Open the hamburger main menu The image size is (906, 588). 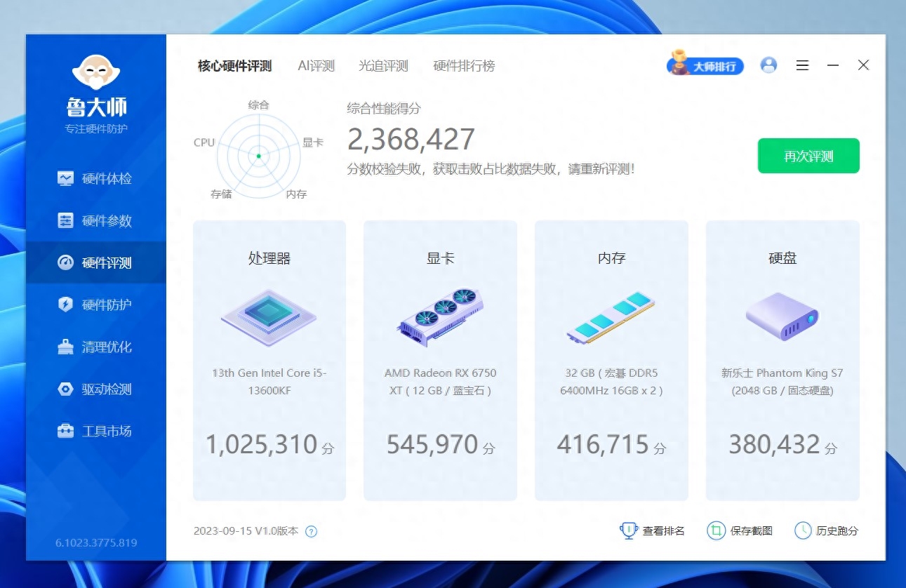click(802, 65)
